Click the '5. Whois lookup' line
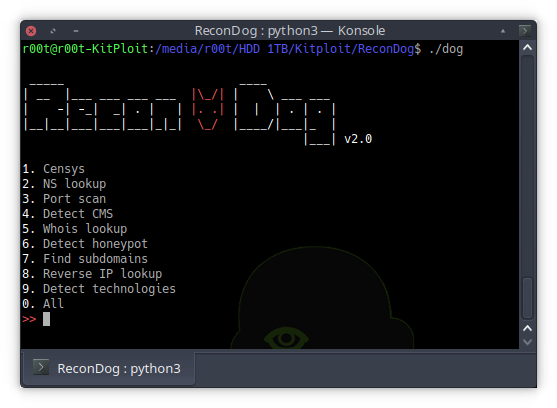Image resolution: width=557 pixels, height=408 pixels. click(x=75, y=229)
